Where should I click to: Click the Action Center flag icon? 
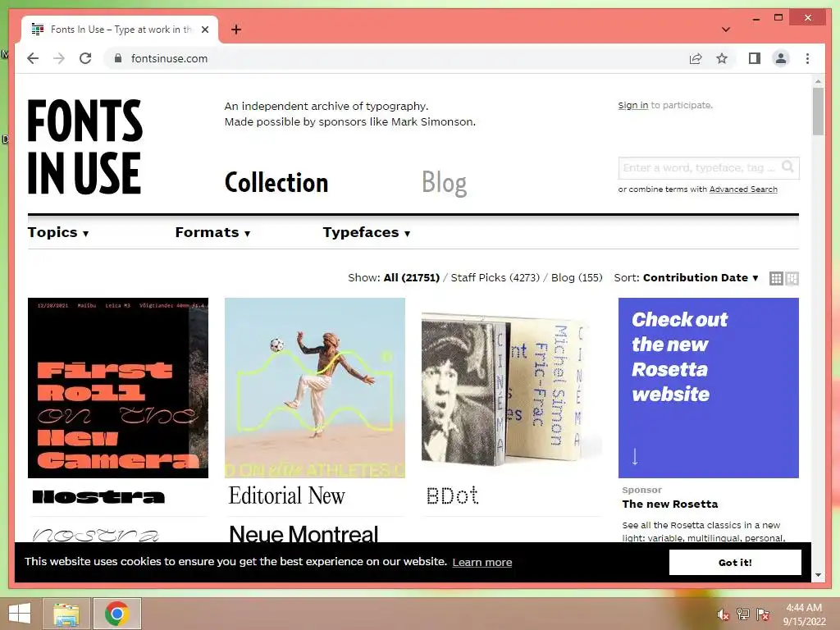763,614
